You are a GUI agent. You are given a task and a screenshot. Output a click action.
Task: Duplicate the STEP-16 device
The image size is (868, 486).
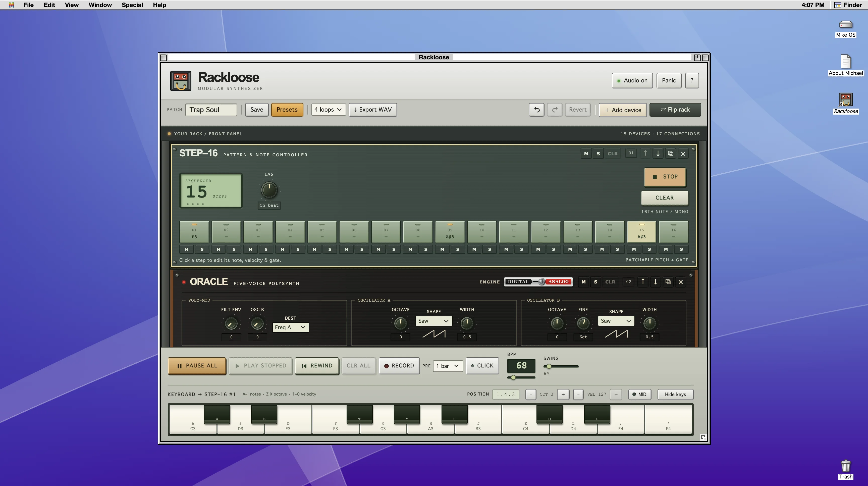[671, 153]
